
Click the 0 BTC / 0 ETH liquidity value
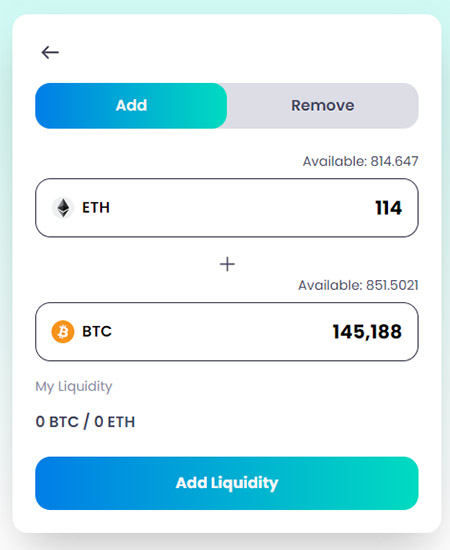tap(85, 422)
